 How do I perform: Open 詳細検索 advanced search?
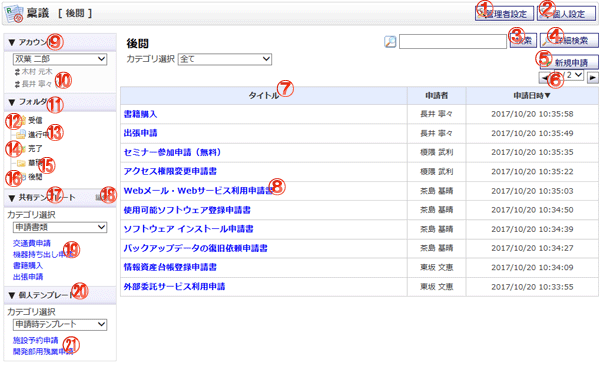click(569, 40)
